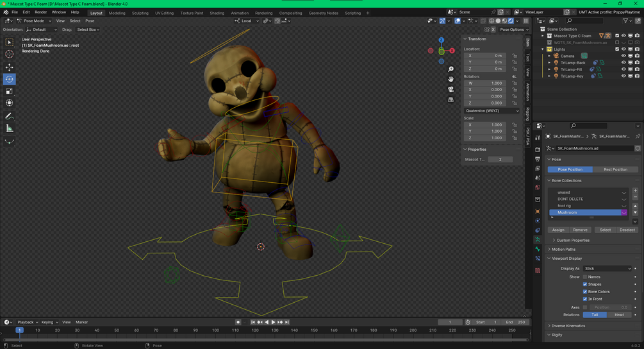Viewport: 644px width, 349px height.
Task: Click the zoom magnifier viewport icon
Action: (x=451, y=69)
